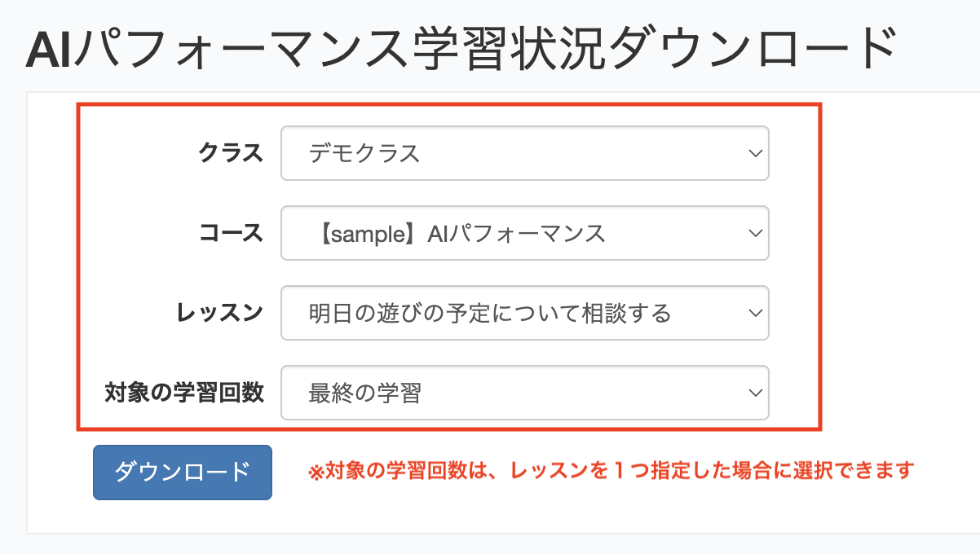The width and height of the screenshot is (980, 554).
Task: Open the レッスン dropdown to change the lesson
Action: [x=524, y=313]
